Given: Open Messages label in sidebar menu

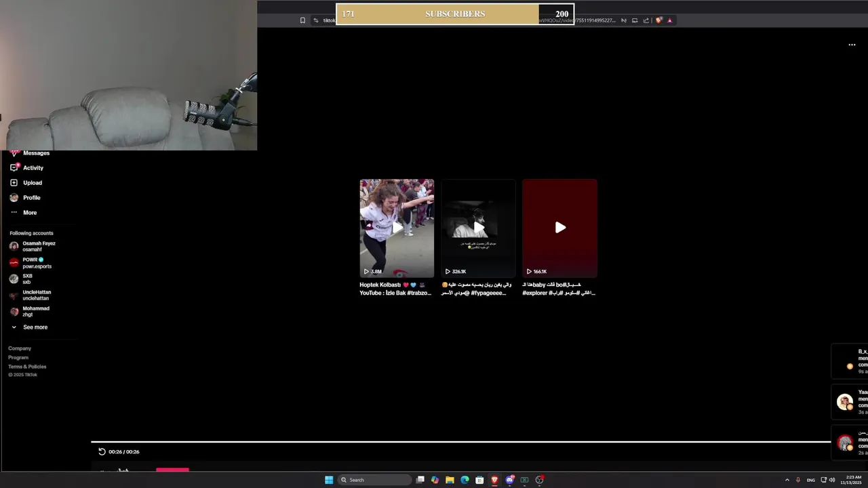Looking at the screenshot, I should click(36, 153).
